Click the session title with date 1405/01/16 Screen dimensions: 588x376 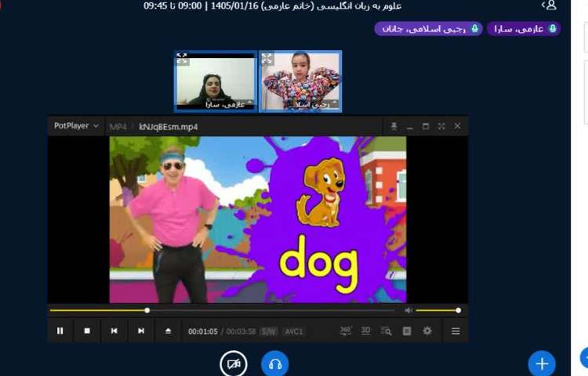point(273,5)
